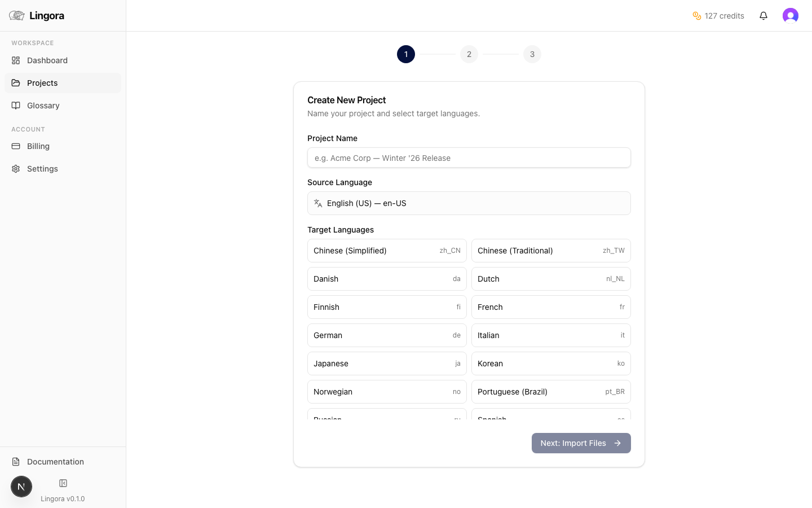Click the translate icon beside English (US)

pyautogui.click(x=318, y=203)
